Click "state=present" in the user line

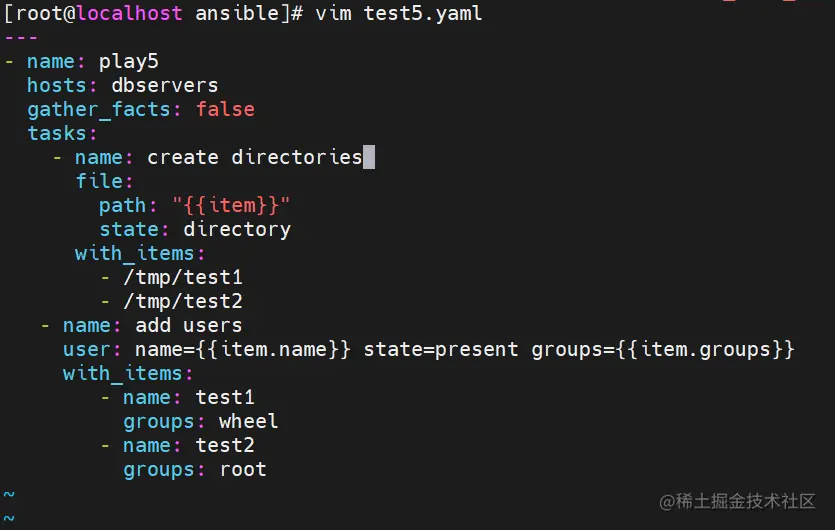441,349
